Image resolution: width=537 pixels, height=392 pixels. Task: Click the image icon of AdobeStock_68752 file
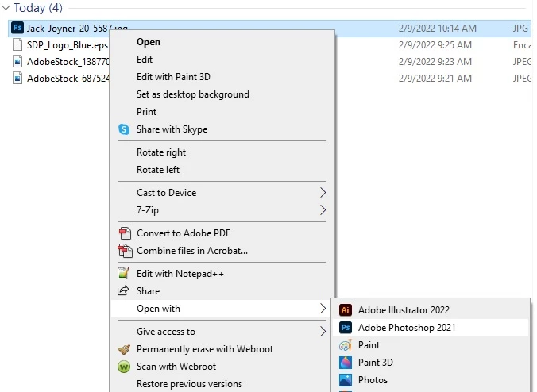click(17, 79)
